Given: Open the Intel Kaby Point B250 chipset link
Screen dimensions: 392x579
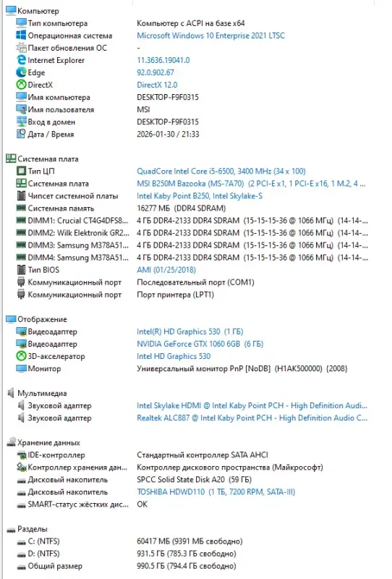Looking at the screenshot, I should (x=200, y=195).
